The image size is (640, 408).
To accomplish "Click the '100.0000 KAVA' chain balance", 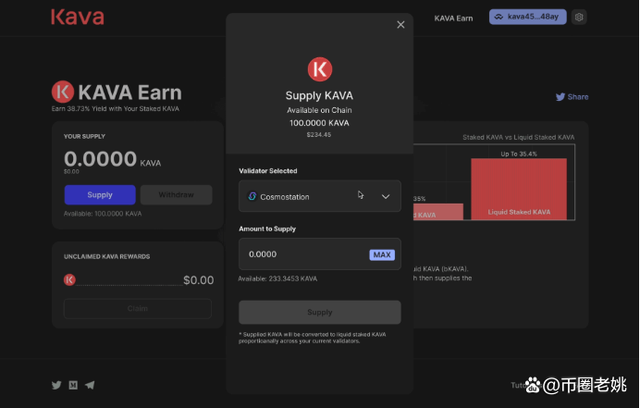I will [319, 123].
